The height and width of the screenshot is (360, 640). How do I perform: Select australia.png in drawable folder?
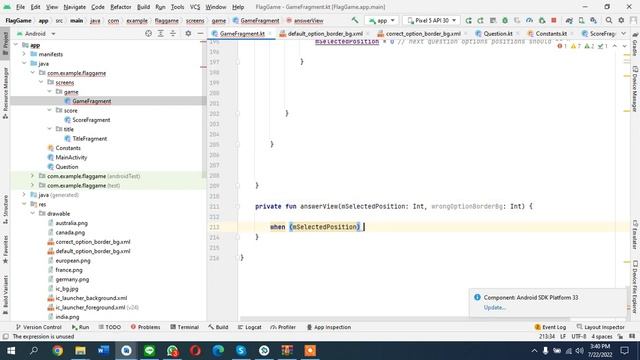(71, 223)
